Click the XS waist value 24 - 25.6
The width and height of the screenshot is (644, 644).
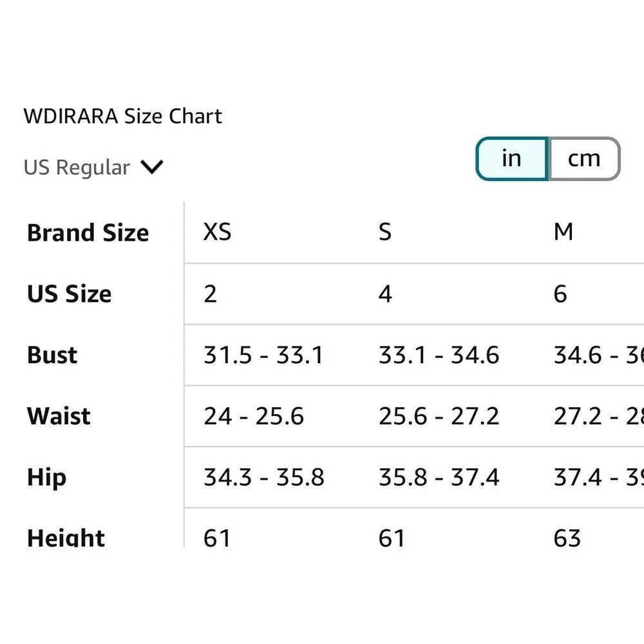point(254,416)
